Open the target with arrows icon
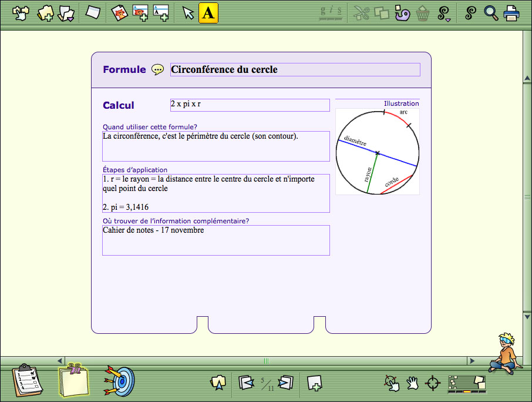532x402 pixels. 119,381
